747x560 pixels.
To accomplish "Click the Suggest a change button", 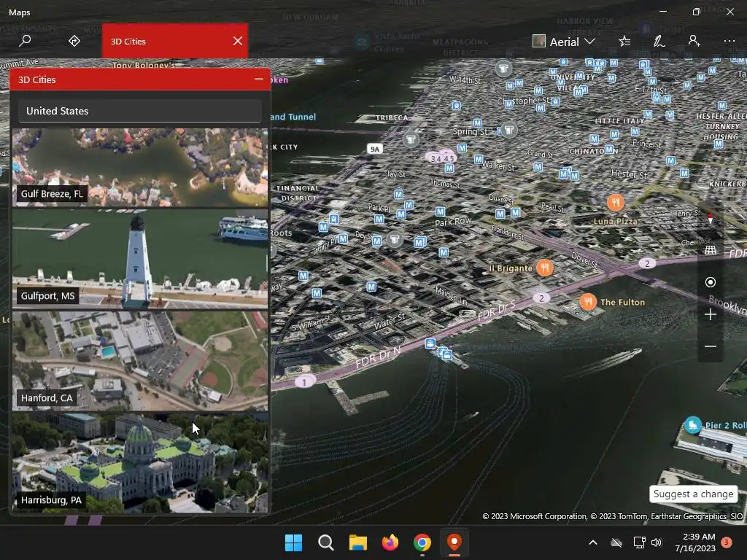I will [693, 494].
